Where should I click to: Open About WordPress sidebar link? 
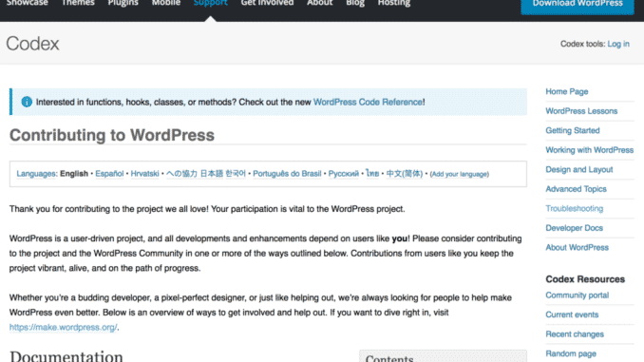click(x=578, y=247)
